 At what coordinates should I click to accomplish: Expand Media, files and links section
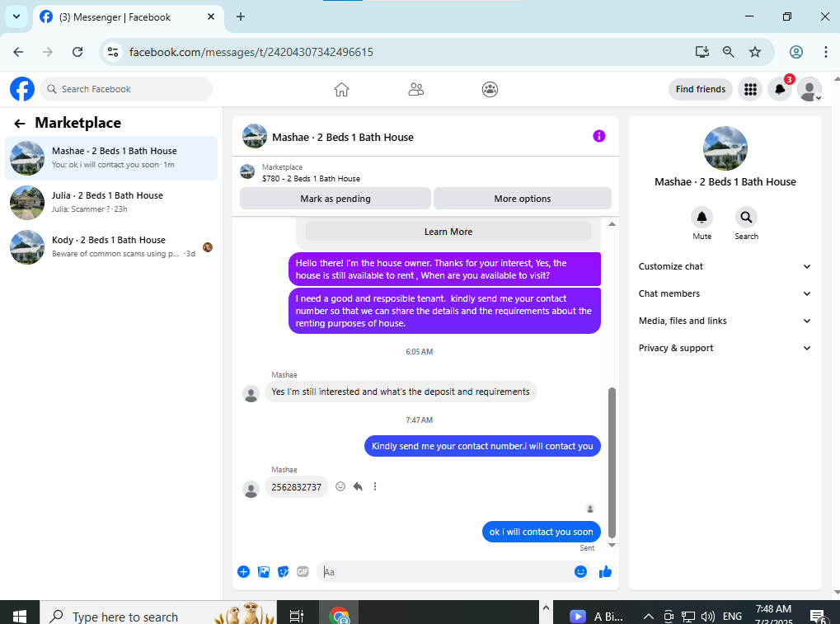click(x=725, y=321)
